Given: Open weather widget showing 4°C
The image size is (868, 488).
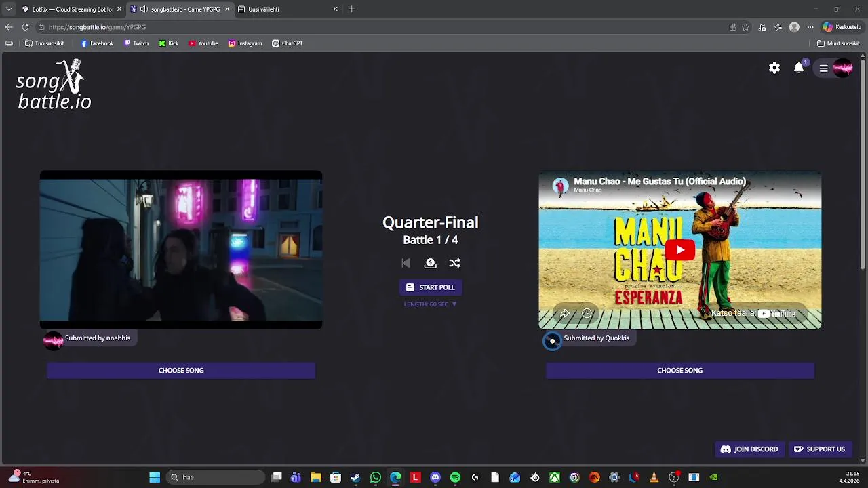Looking at the screenshot, I should 34,477.
